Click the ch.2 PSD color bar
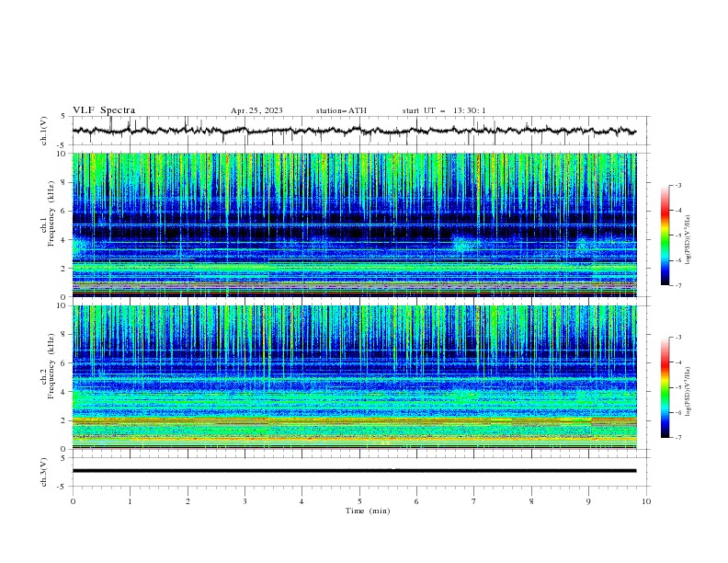 pos(665,387)
